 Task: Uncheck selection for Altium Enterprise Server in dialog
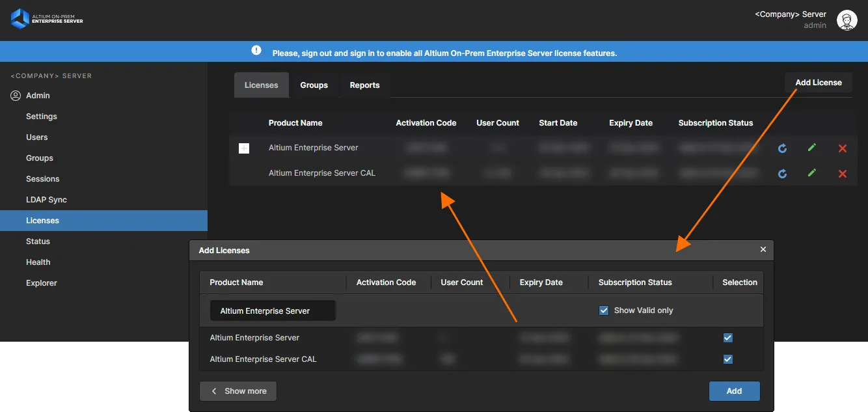[727, 338]
